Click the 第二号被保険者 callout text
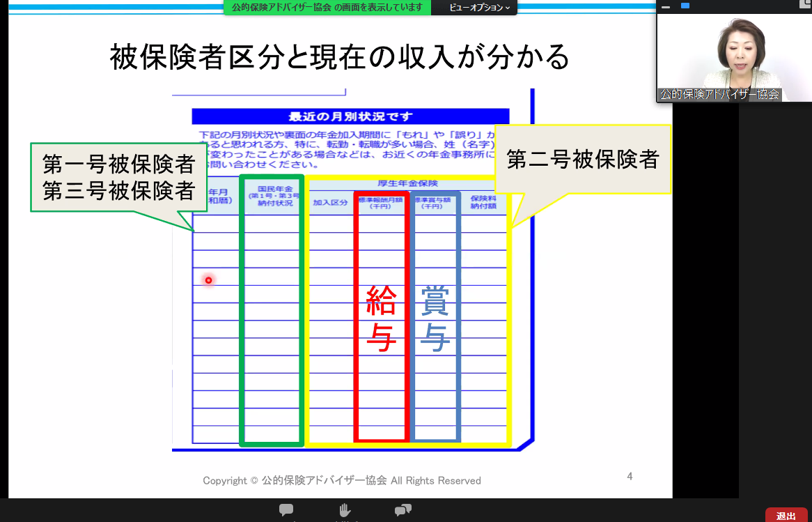 [x=583, y=159]
